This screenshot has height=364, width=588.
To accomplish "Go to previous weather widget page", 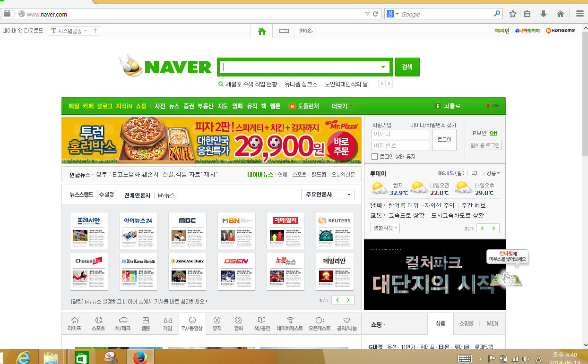I will coord(482,229).
